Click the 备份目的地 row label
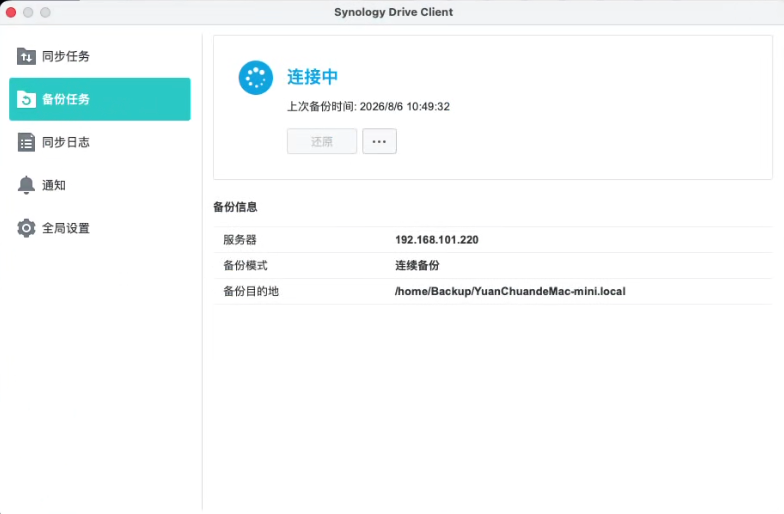Image resolution: width=784 pixels, height=514 pixels. 250,291
